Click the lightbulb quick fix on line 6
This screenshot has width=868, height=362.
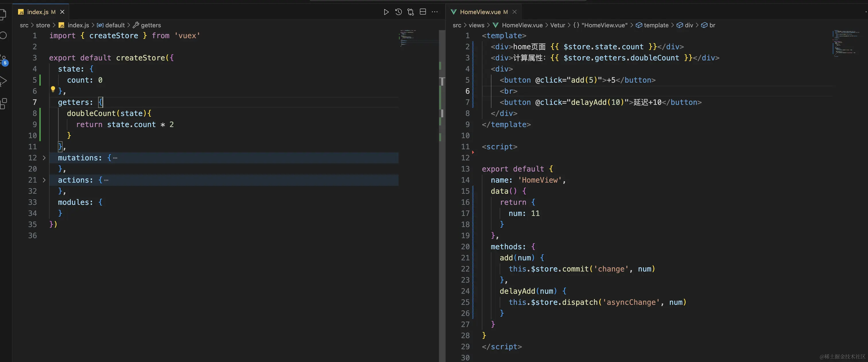[x=53, y=90]
